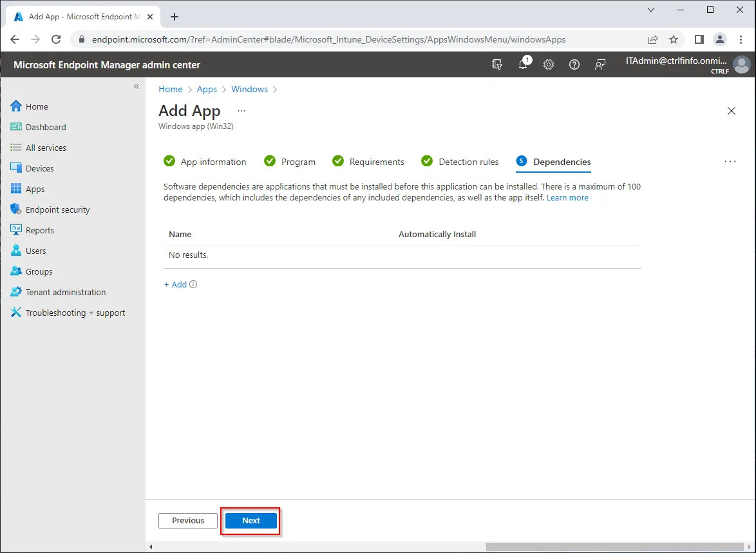The width and height of the screenshot is (756, 553).
Task: Open the Chrome profile icon
Action: [720, 39]
